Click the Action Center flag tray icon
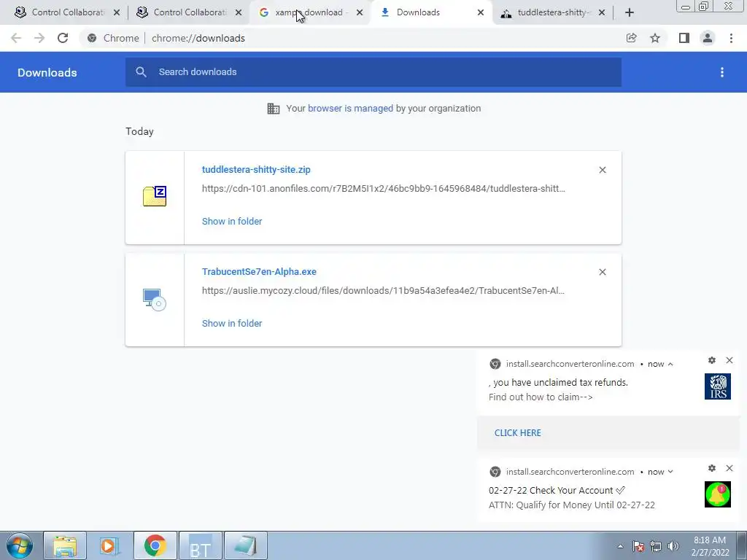Image resolution: width=747 pixels, height=560 pixels. tap(638, 546)
